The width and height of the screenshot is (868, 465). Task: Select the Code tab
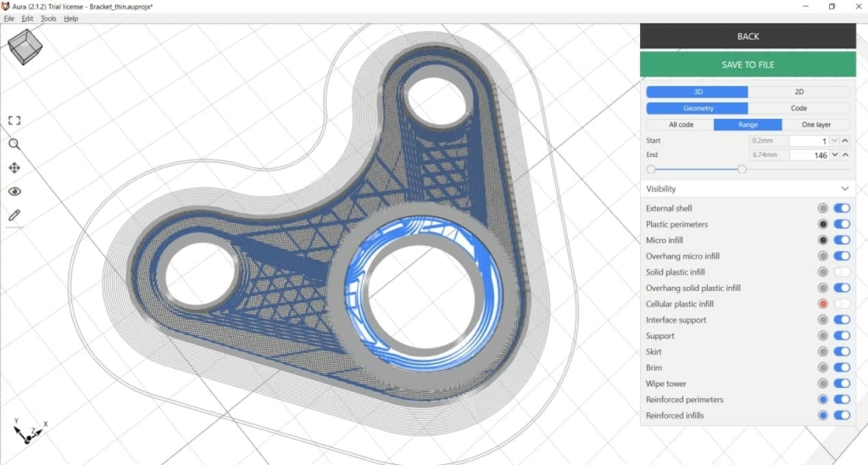pos(798,108)
